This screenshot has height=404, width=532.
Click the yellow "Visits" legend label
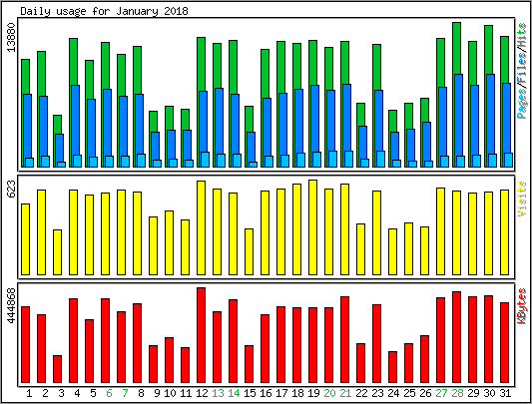coord(521,199)
